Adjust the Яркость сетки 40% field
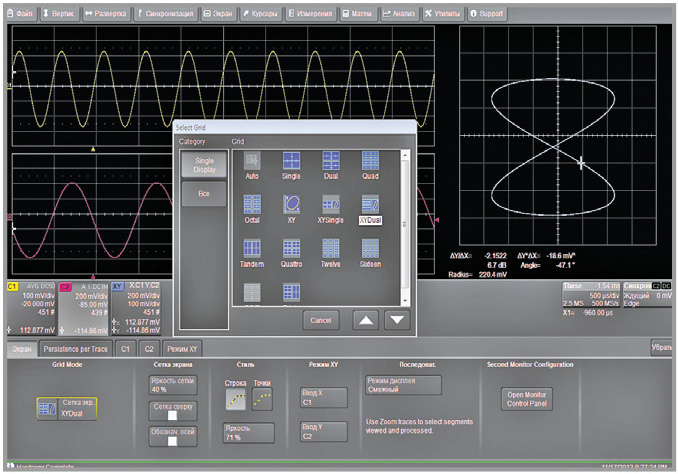Viewport: 678px width, 474px height. (x=174, y=386)
